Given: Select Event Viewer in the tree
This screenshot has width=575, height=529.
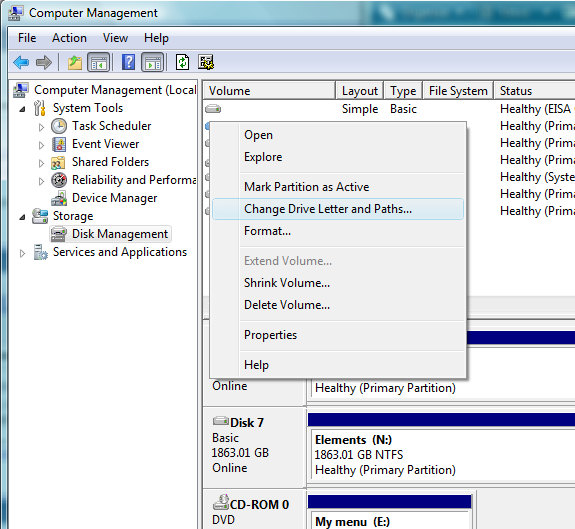Looking at the screenshot, I should click(105, 144).
